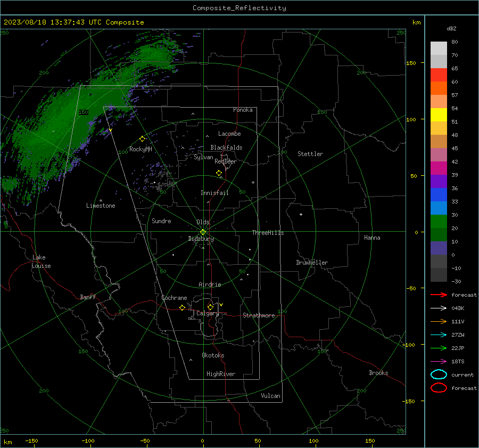Click the Strathmore label
The image size is (479, 448).
[x=259, y=315]
